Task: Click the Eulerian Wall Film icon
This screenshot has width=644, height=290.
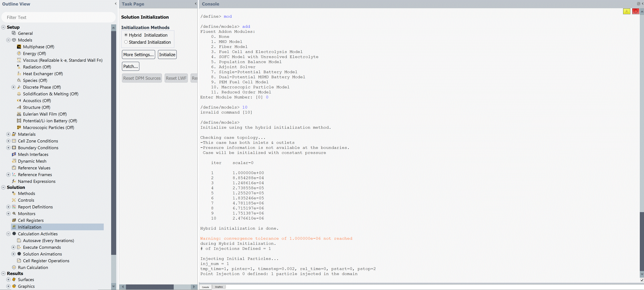Action: click(x=19, y=114)
